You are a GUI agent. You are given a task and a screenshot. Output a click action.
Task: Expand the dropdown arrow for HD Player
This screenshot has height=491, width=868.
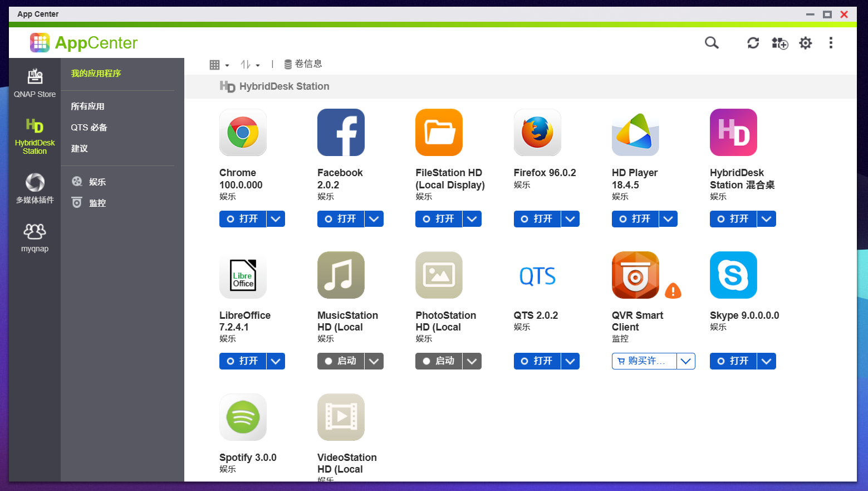[x=668, y=219]
